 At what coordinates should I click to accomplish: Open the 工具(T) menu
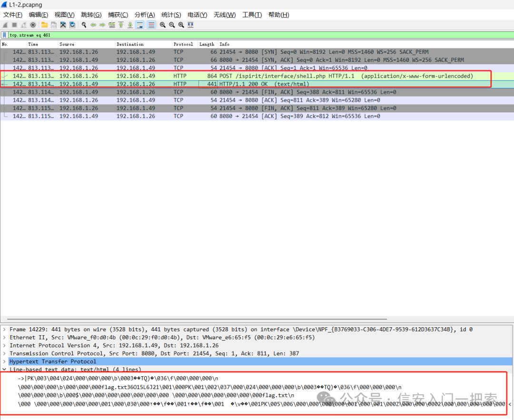pos(252,15)
